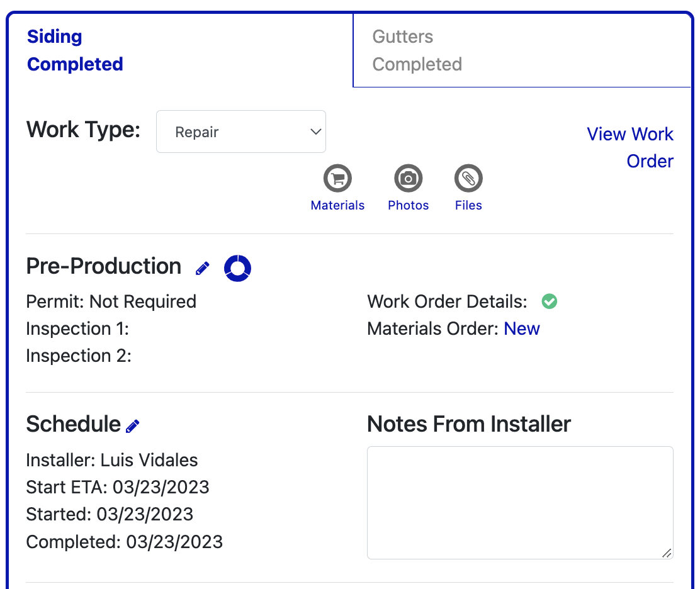Click the Inspection 1: label

click(x=77, y=329)
